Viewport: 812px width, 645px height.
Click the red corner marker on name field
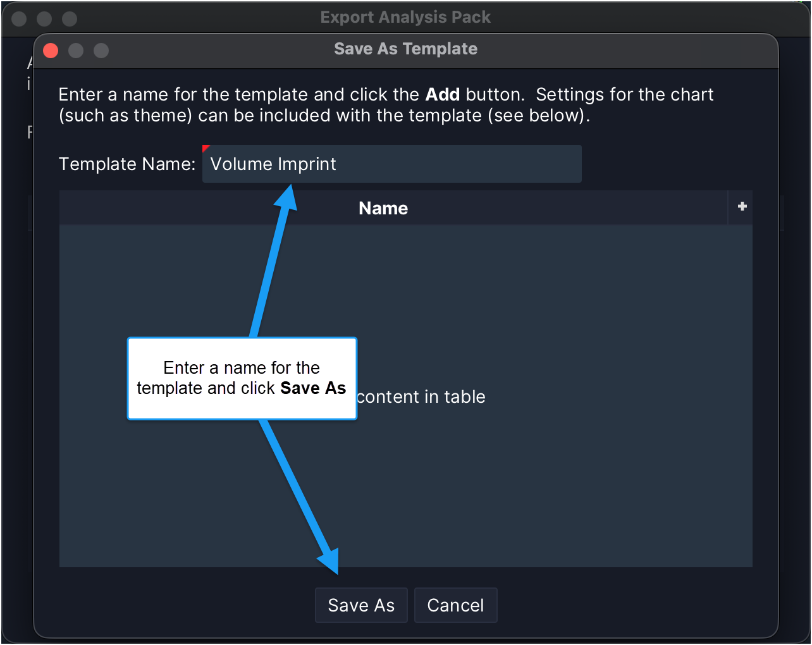tap(205, 148)
